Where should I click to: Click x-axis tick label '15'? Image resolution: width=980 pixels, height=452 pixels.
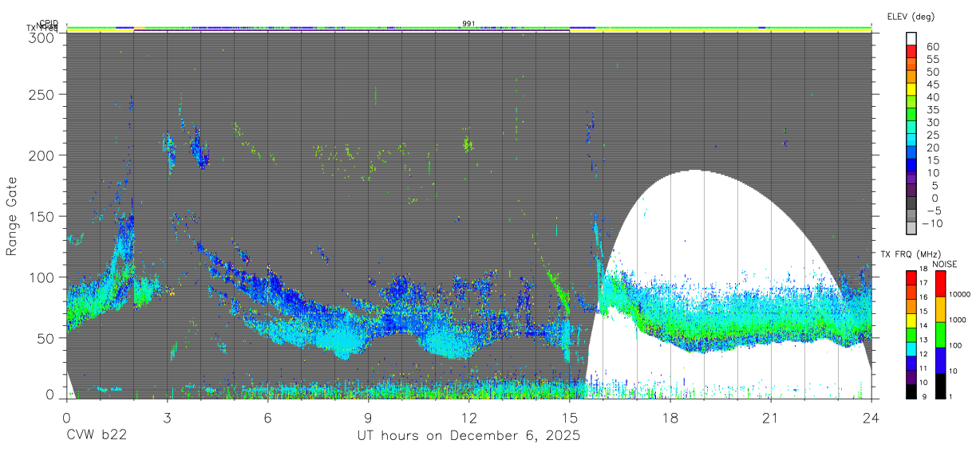point(570,418)
